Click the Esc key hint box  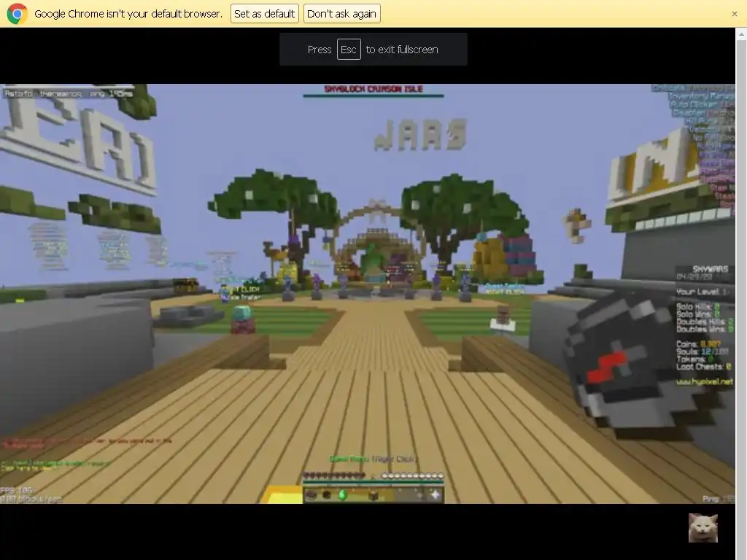[348, 50]
